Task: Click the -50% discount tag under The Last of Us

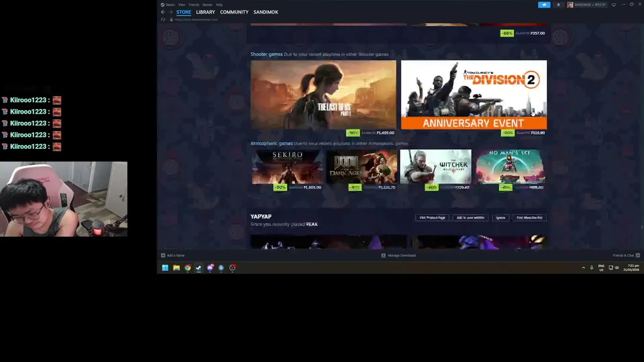Action: pos(353,133)
